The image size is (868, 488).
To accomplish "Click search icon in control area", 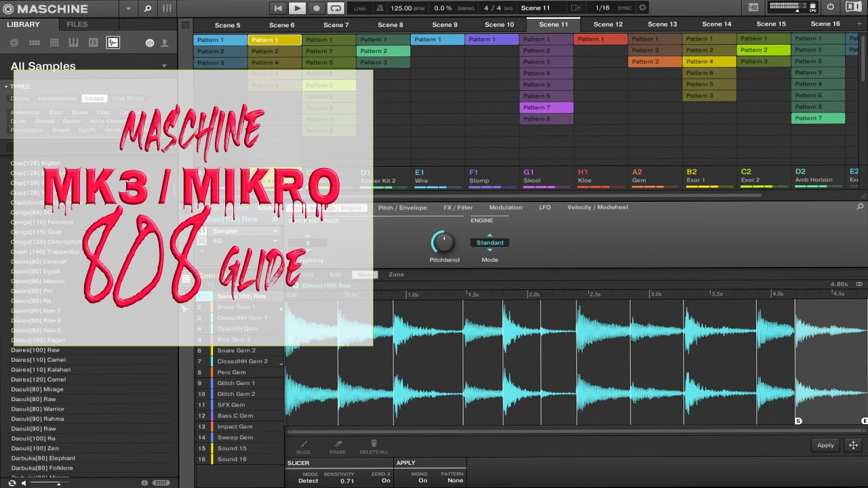I will (861, 207).
